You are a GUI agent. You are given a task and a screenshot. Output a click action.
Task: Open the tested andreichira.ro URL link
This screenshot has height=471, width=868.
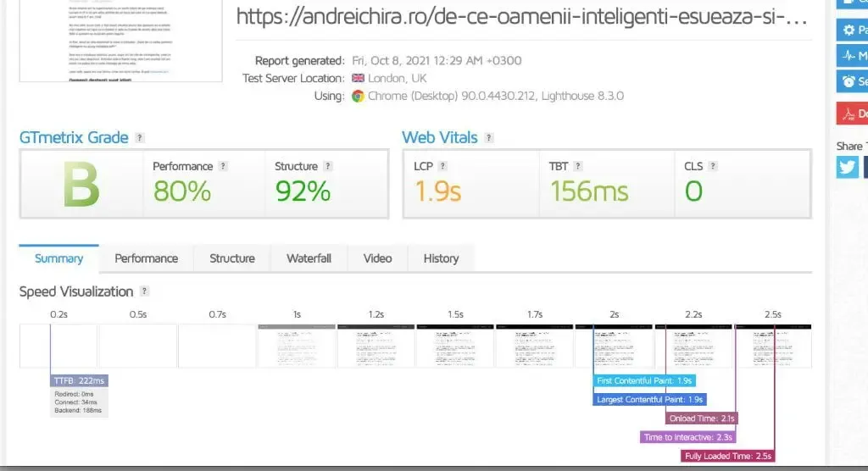click(521, 17)
